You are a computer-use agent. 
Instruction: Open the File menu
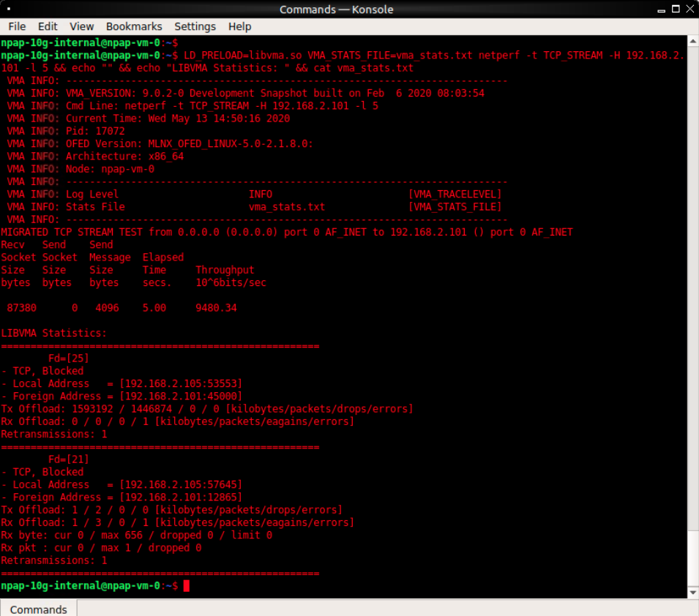click(17, 26)
